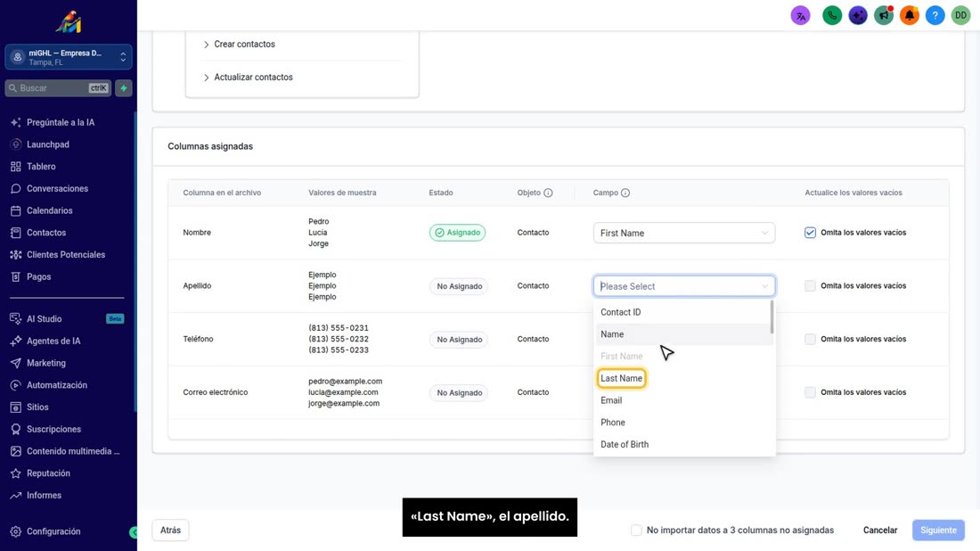Image resolution: width=980 pixels, height=551 pixels.
Task: Choose Email in the field dropdown
Action: pos(683,400)
